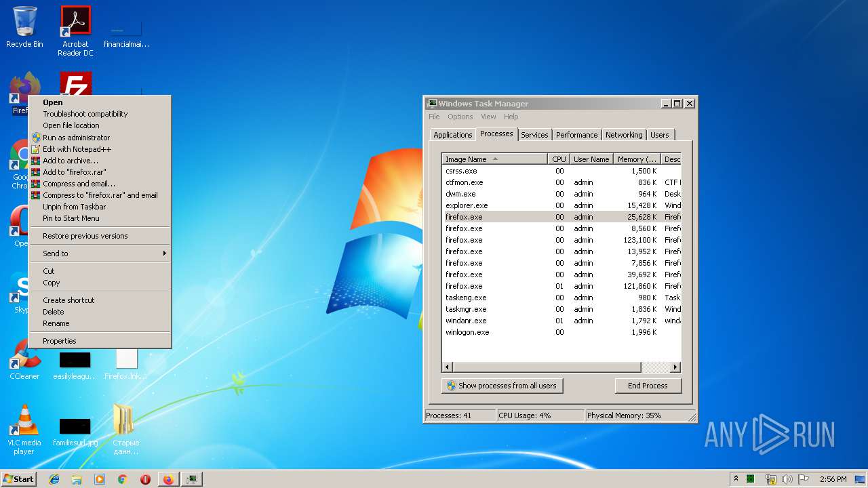Click the Show Desktop strip
The height and width of the screenshot is (488, 868).
click(860, 479)
